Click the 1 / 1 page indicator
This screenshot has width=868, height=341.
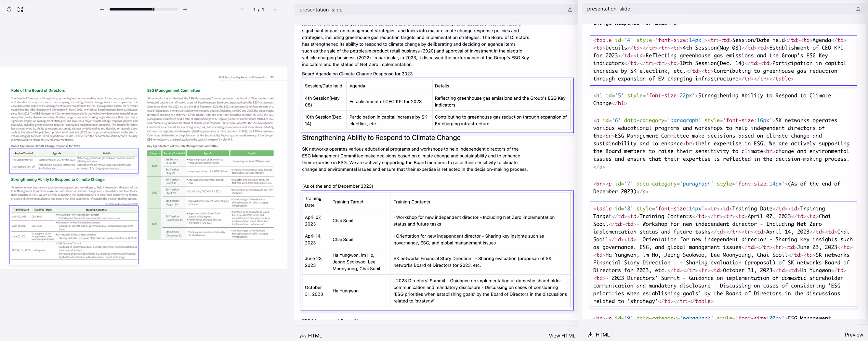(x=258, y=9)
